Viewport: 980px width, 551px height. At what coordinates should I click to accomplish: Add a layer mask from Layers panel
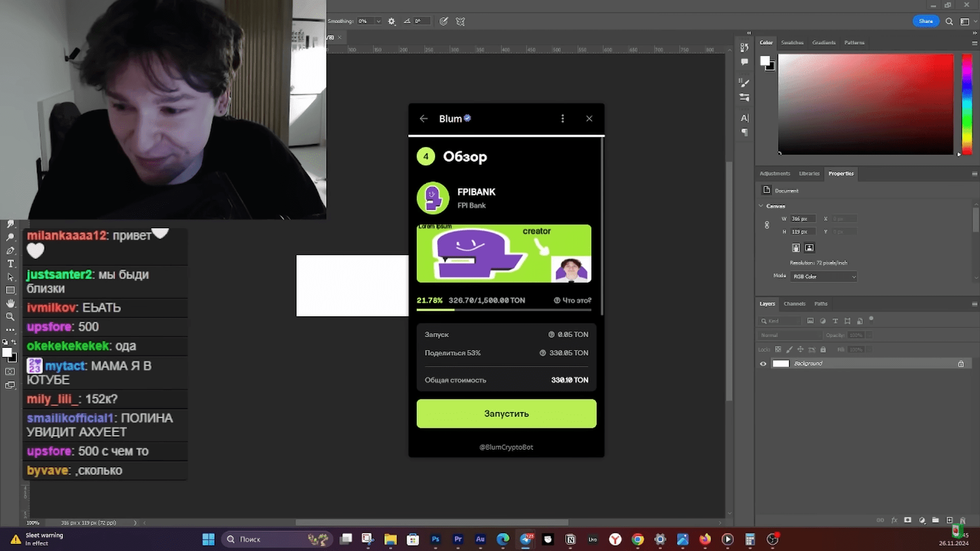coord(907,520)
